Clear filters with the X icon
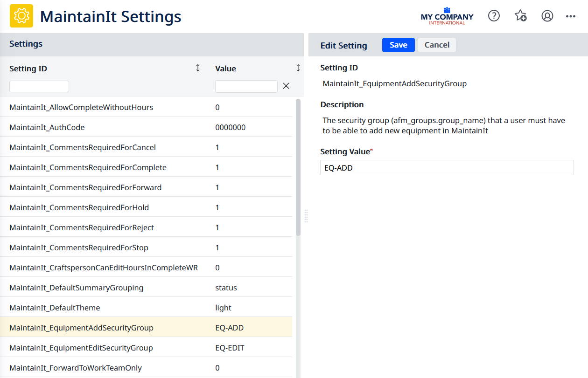The image size is (588, 378). pyautogui.click(x=286, y=86)
